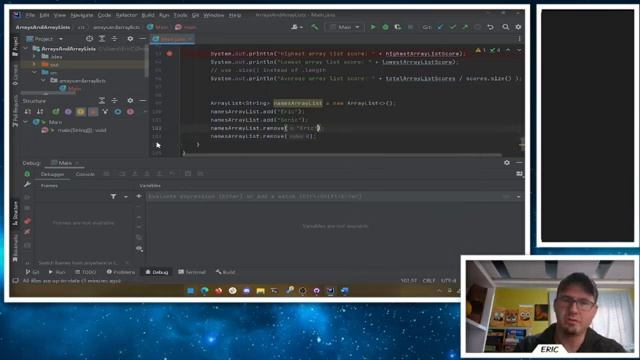Image resolution: width=640 pixels, height=360 pixels.
Task: Select the Debugger tab
Action: (52, 174)
